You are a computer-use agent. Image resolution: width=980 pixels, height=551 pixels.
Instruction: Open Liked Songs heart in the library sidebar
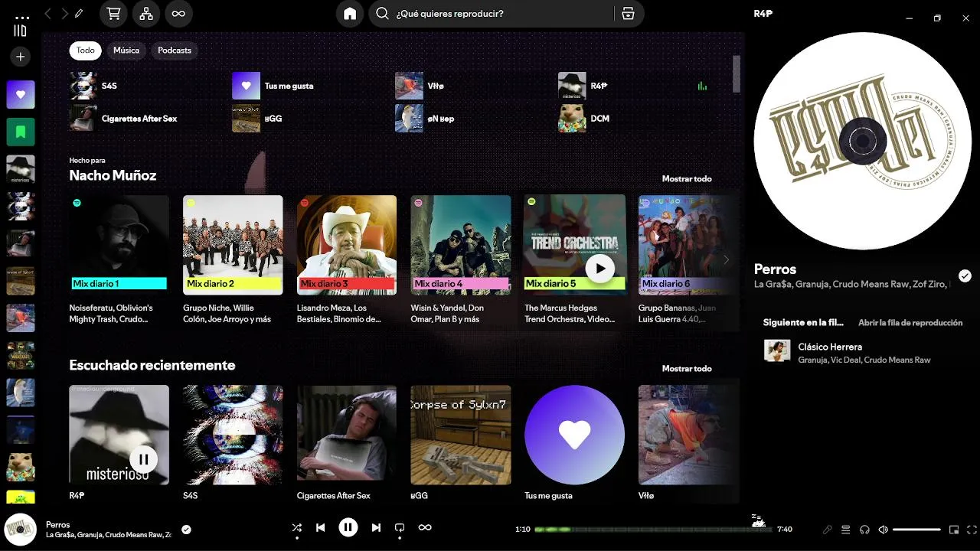pyautogui.click(x=21, y=95)
